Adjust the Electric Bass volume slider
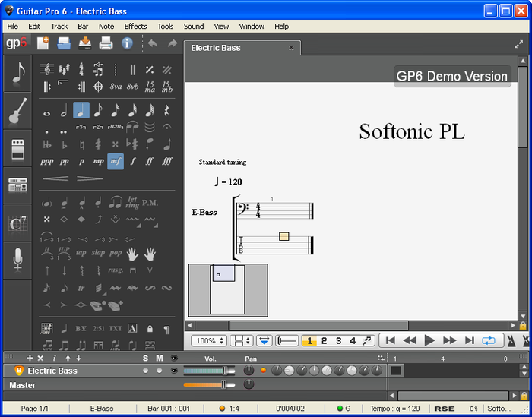 (x=209, y=371)
